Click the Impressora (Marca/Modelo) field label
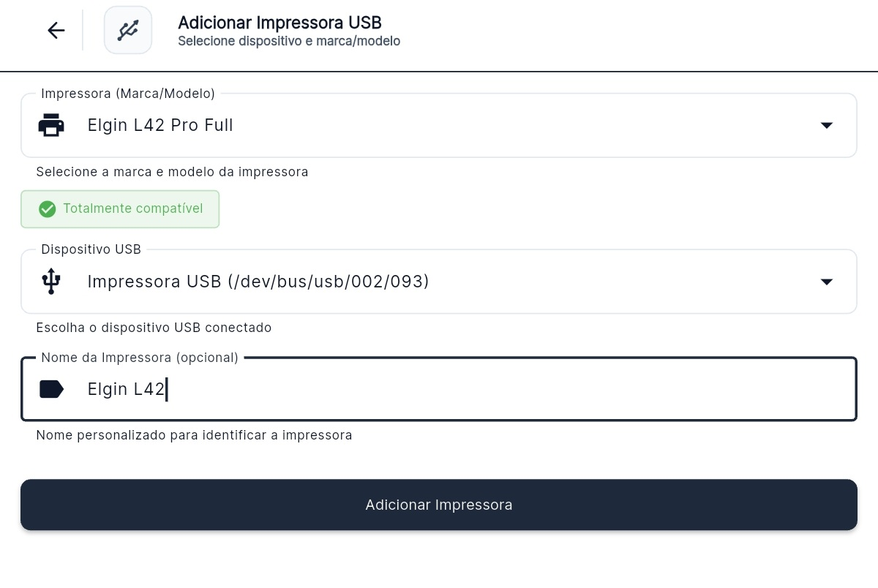Viewport: 878px width, 588px height. click(128, 94)
